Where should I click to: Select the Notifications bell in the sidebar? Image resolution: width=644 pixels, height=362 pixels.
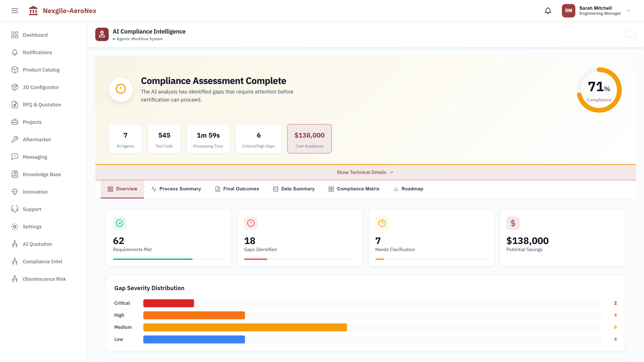[14, 52]
